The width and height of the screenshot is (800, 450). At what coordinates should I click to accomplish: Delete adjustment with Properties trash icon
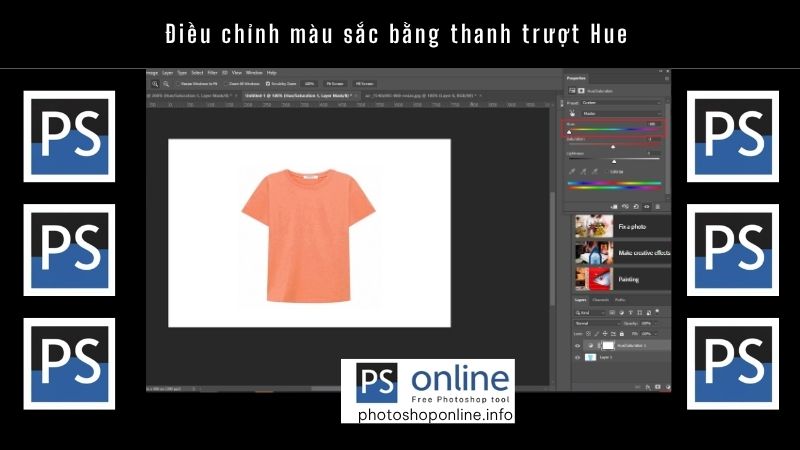point(658,207)
